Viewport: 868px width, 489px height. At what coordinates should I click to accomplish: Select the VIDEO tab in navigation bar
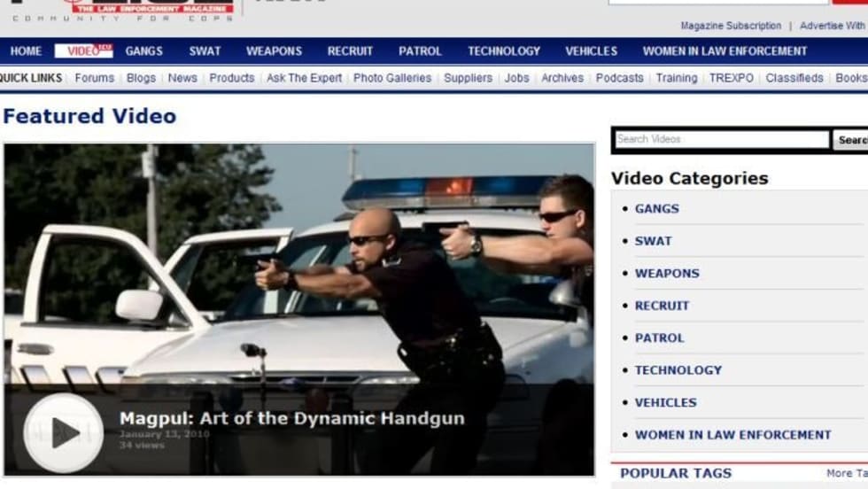click(83, 51)
